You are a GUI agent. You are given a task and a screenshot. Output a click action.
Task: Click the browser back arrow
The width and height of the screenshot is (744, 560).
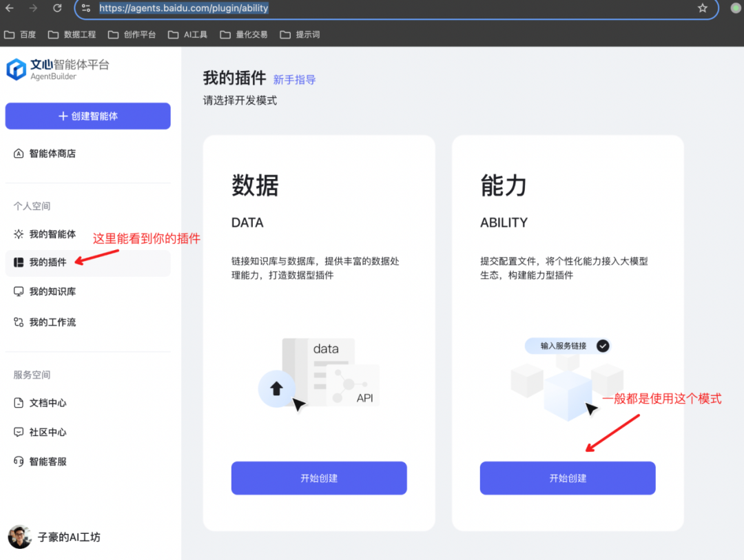pos(10,9)
